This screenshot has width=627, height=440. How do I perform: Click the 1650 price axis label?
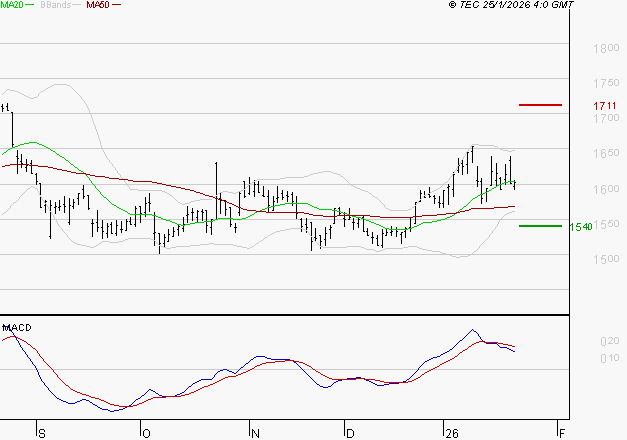(x=606, y=153)
